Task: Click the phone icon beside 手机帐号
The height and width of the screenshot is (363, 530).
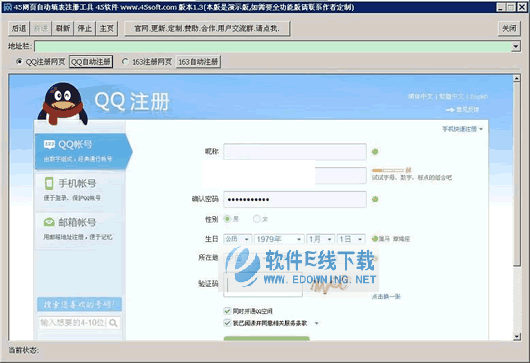Action: click(x=49, y=184)
